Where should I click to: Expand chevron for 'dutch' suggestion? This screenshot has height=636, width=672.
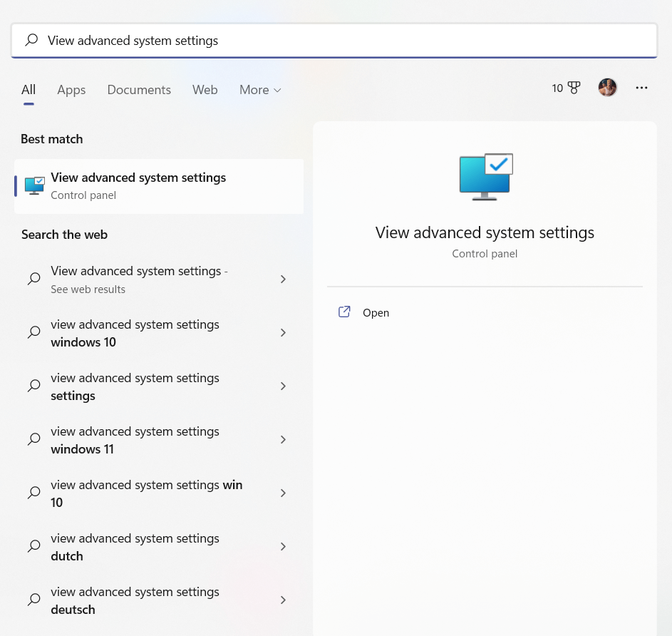[x=283, y=546]
